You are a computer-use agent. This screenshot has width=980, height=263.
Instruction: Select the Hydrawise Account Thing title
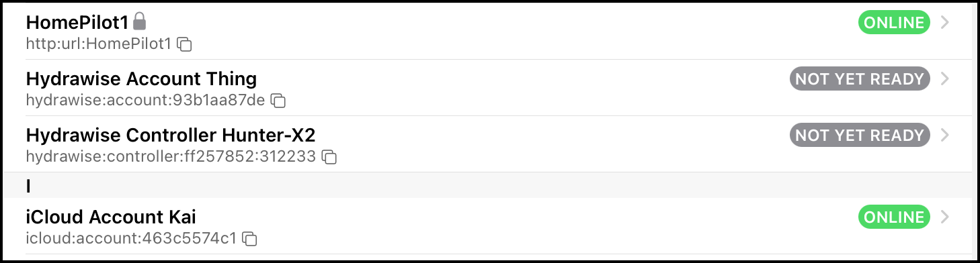tap(141, 78)
